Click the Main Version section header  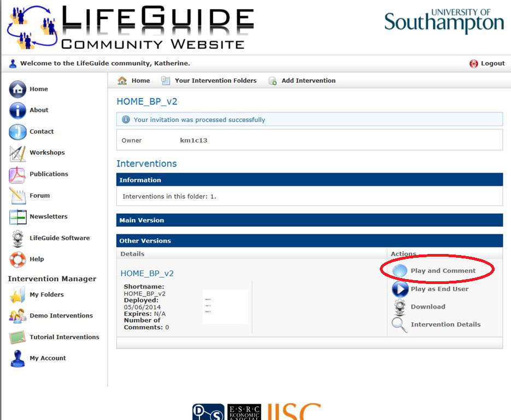click(309, 221)
